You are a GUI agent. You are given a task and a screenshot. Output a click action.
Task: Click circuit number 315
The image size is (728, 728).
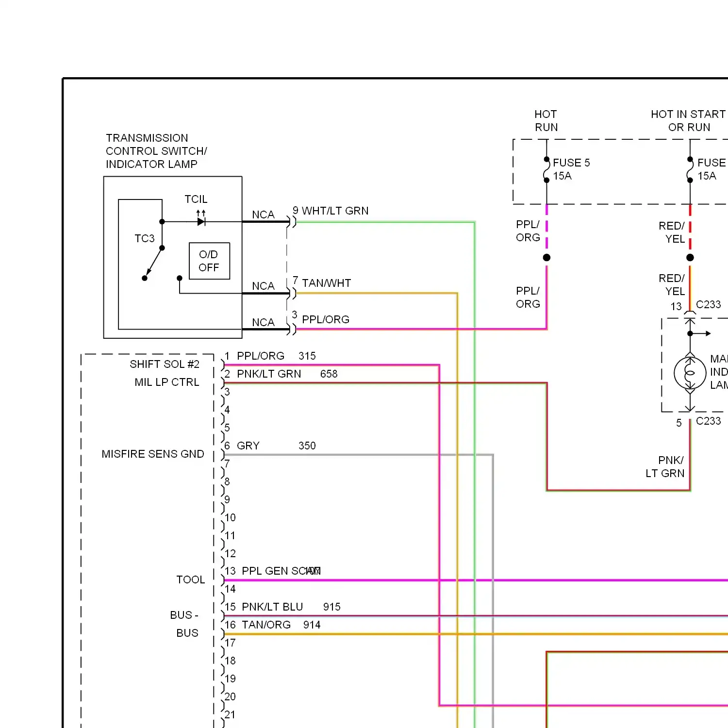click(x=307, y=356)
